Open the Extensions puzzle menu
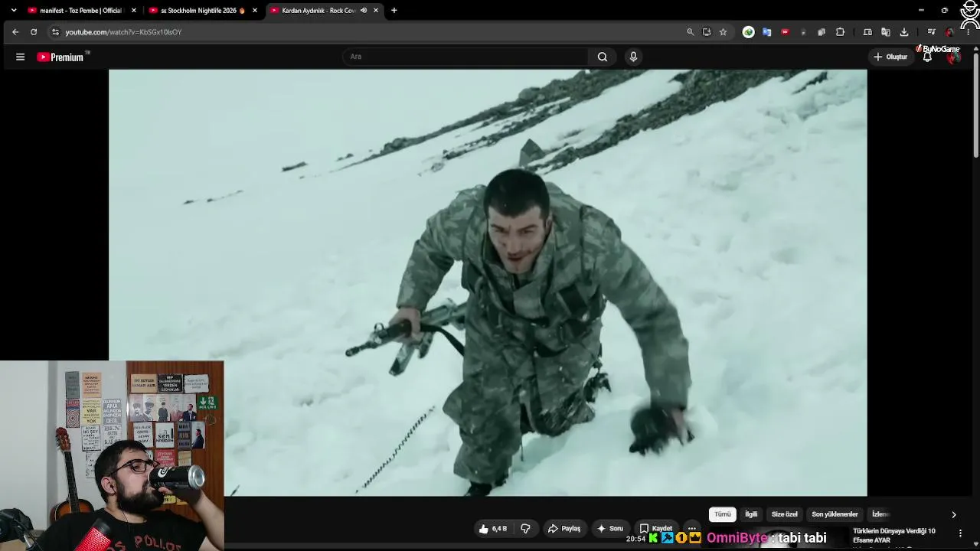 click(x=840, y=32)
